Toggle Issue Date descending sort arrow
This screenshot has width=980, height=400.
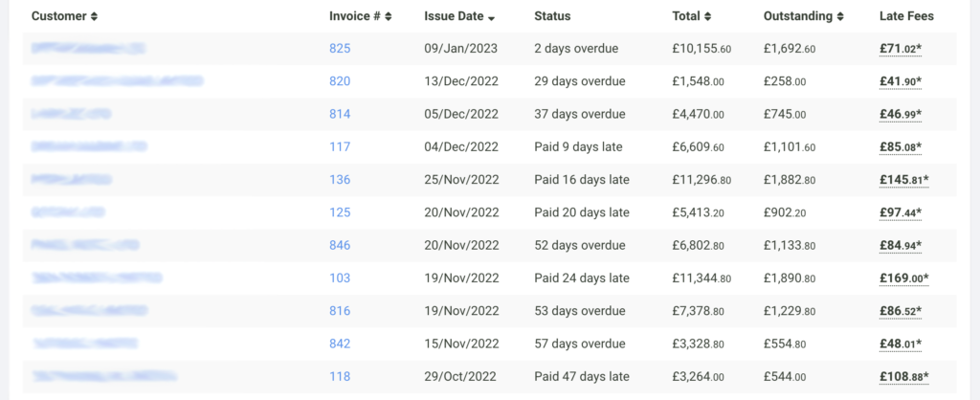click(x=491, y=17)
